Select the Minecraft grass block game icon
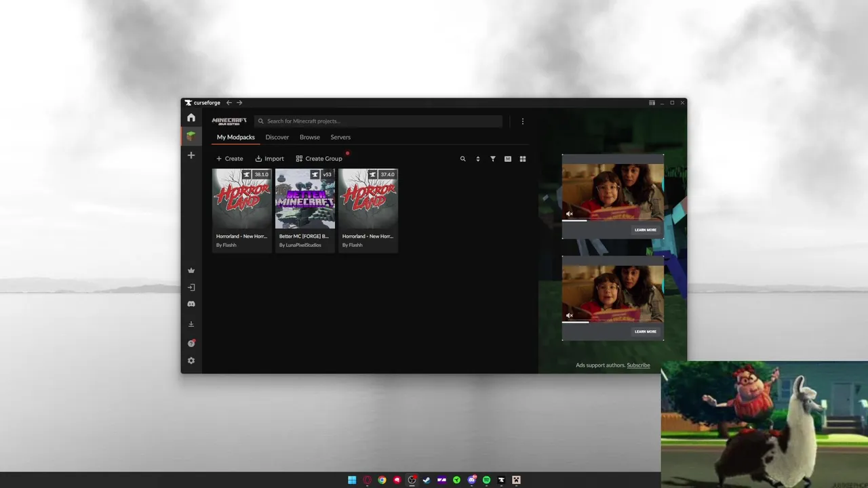 [191, 136]
